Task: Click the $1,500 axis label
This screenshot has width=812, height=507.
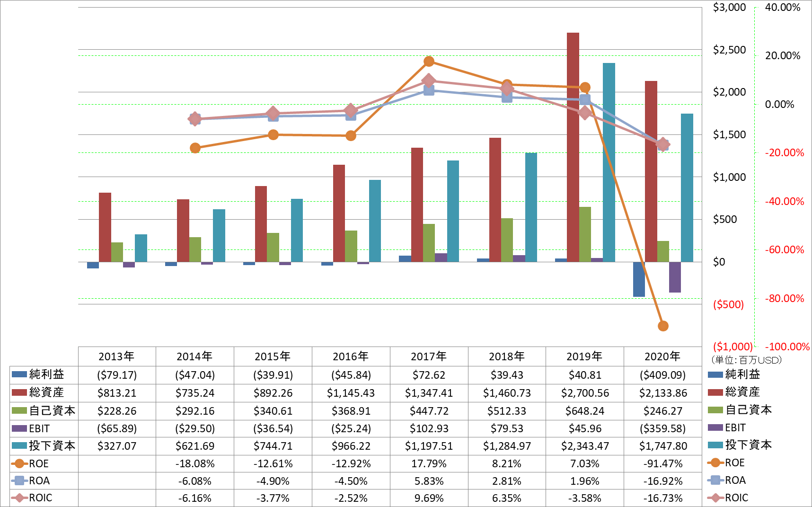Action: (729, 134)
